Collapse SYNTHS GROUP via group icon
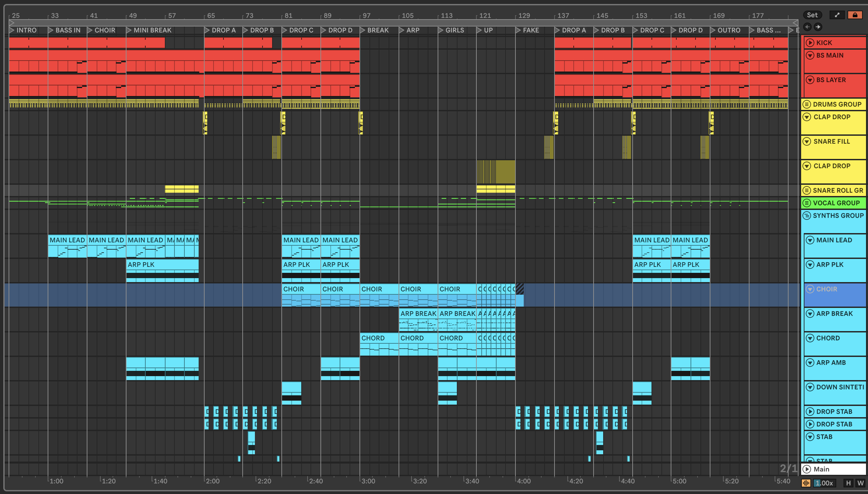Screen dimensions: 868x494 coord(807,216)
